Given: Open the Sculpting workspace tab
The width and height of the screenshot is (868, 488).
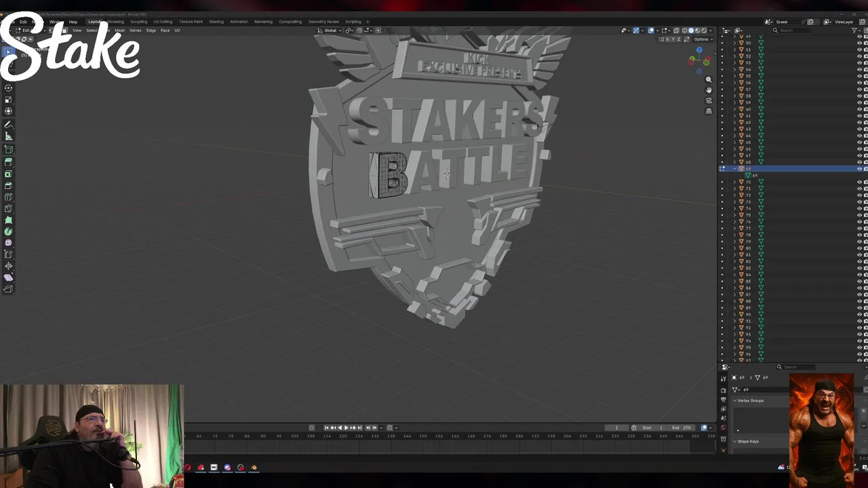Looking at the screenshot, I should coord(139,22).
